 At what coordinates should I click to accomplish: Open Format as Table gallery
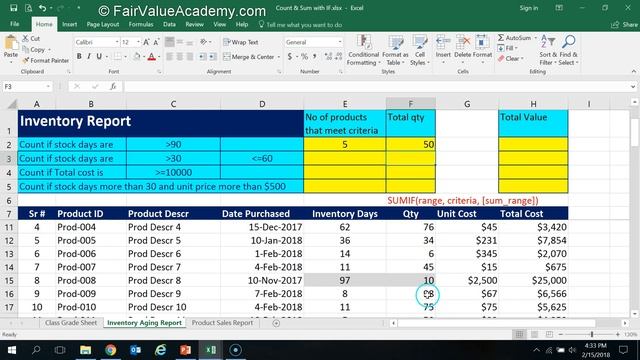(395, 50)
